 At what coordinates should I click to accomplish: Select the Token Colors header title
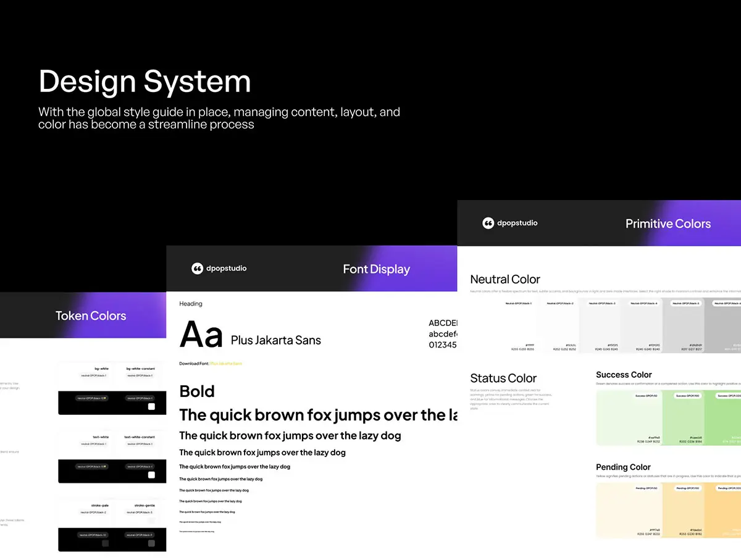[91, 316]
